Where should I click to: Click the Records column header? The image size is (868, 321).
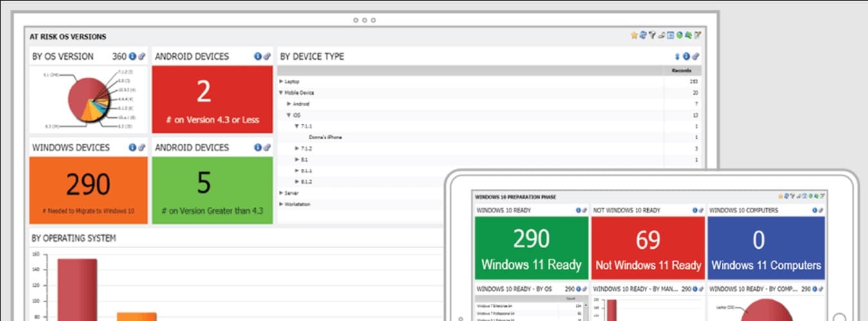(681, 70)
